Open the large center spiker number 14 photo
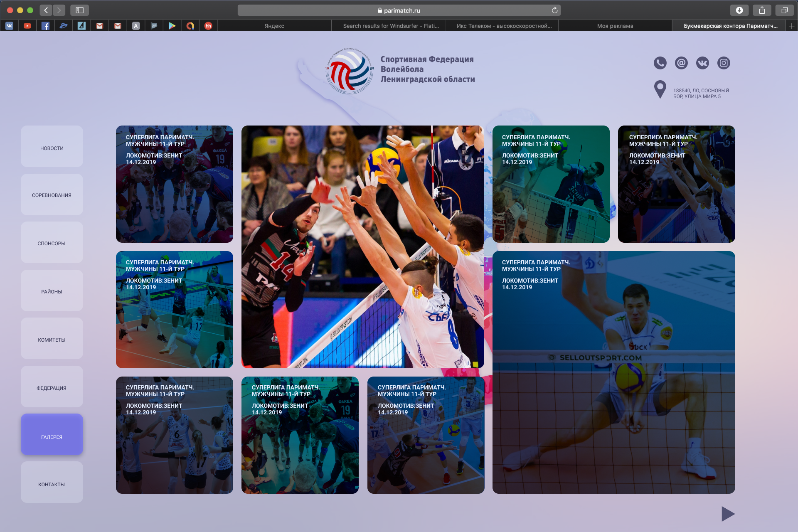 363,247
